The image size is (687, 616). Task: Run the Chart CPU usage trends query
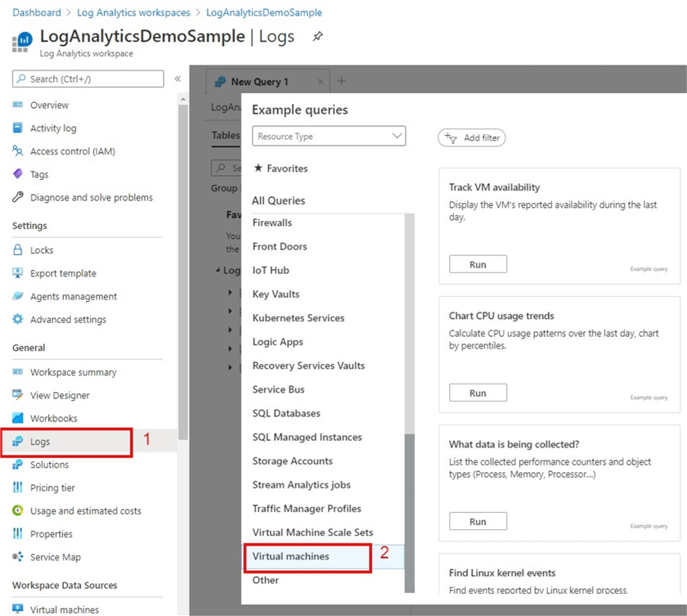(478, 393)
